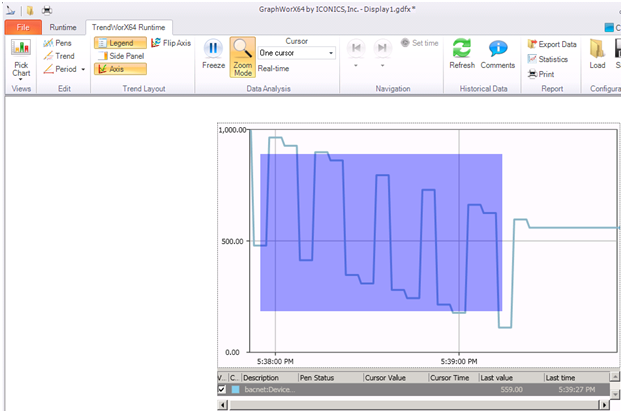Click the bacnet pen color swatch

pyautogui.click(x=236, y=389)
